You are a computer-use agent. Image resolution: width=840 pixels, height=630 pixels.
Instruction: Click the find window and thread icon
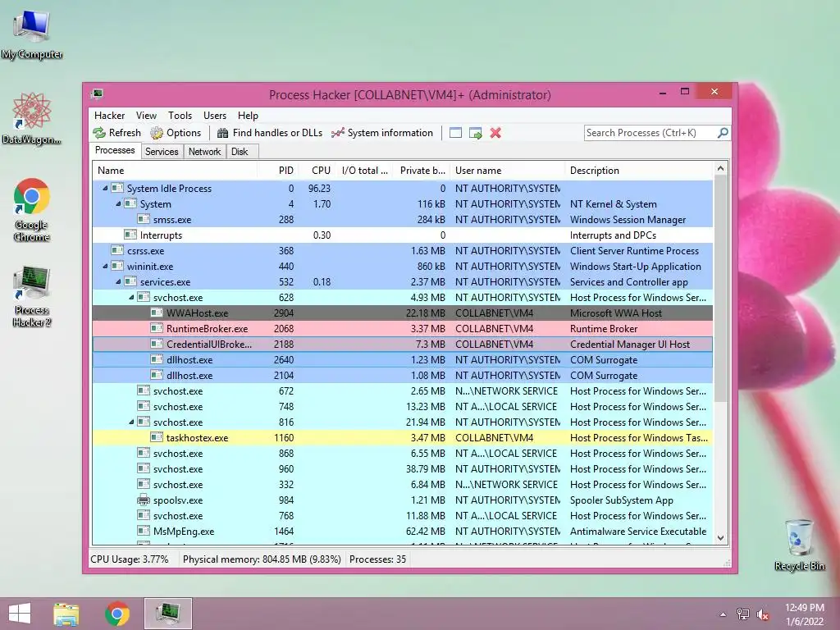click(x=475, y=133)
